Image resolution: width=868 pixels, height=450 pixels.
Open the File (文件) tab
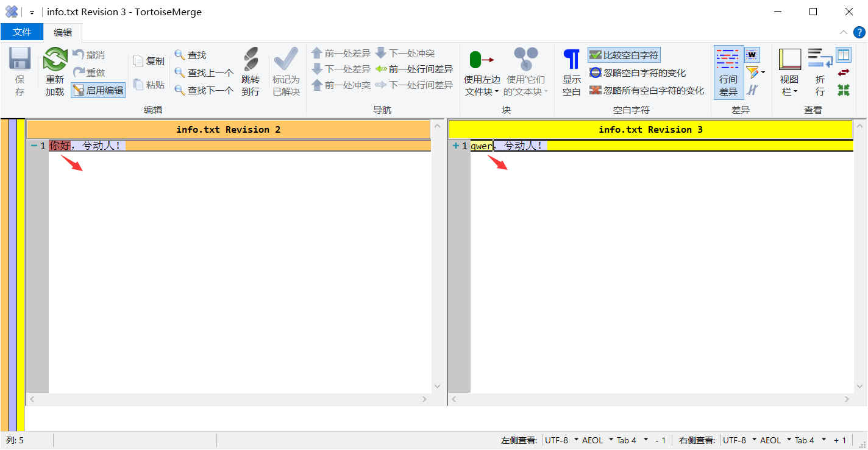coord(22,32)
